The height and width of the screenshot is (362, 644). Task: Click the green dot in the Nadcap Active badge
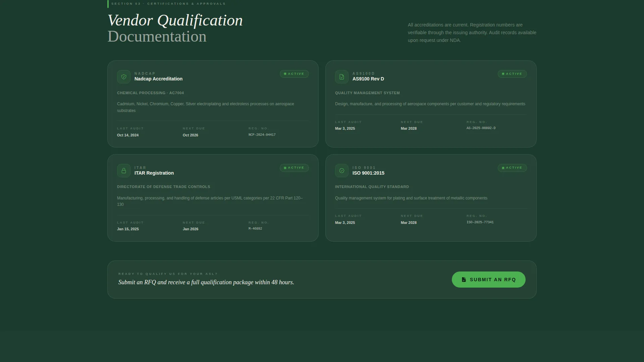click(x=285, y=74)
